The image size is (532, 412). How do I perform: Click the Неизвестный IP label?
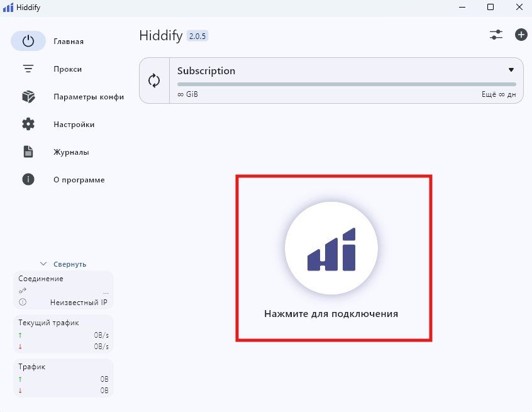point(79,303)
